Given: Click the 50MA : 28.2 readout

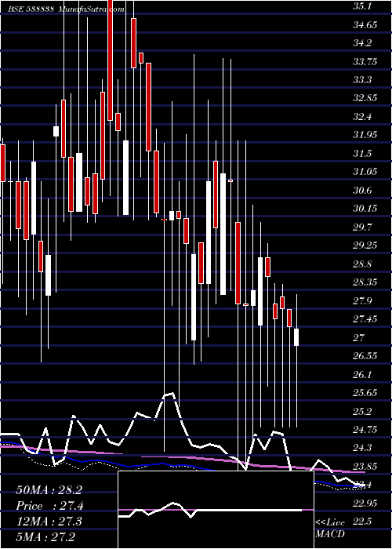Looking at the screenshot, I should [49, 490].
